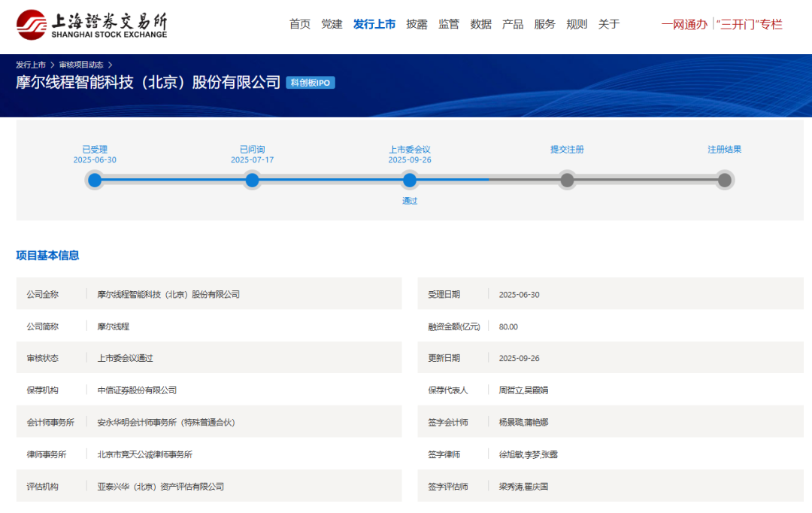Open the 规则 menu item
Viewport: 812px width, 513px height.
pos(577,24)
